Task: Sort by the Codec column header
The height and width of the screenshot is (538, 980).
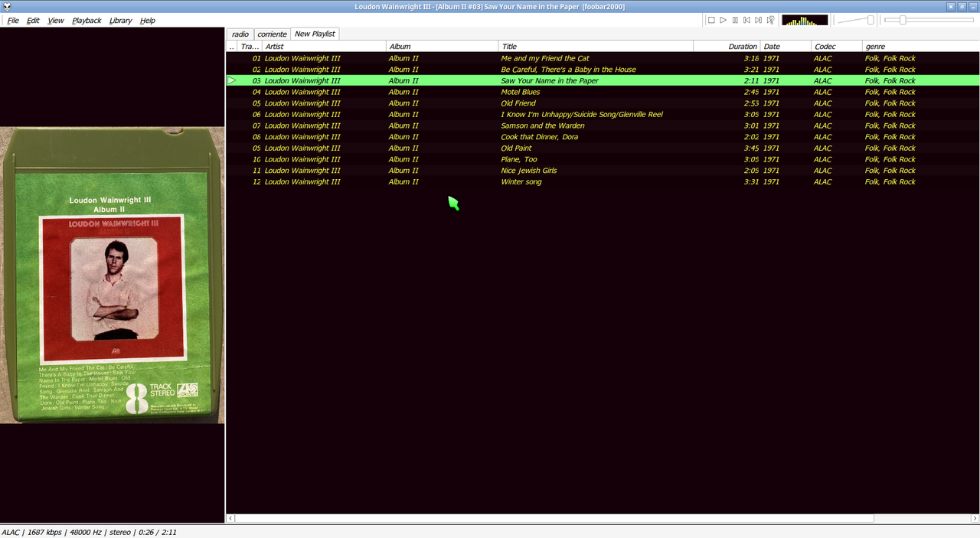Action: point(837,47)
